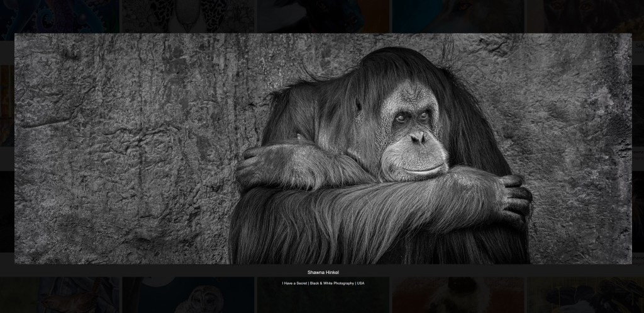Select the dark thumbnail beneath the caption text
The image size is (644, 313).
tap(323, 301)
